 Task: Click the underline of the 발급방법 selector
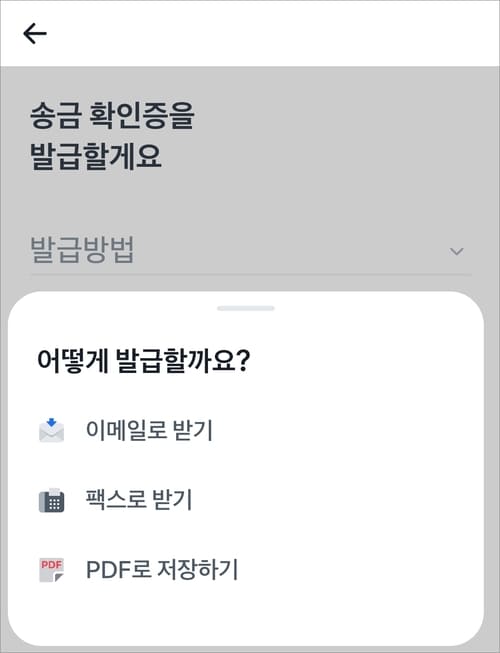251,274
